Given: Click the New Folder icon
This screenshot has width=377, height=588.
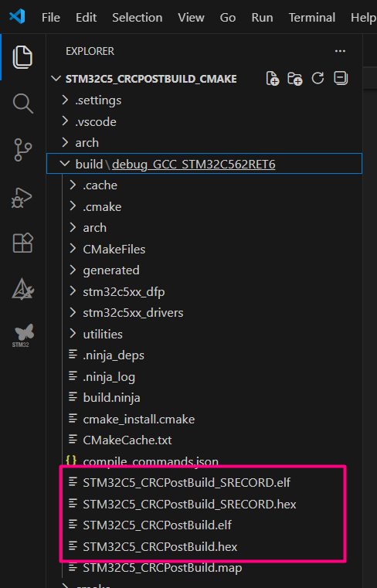Looking at the screenshot, I should [x=295, y=79].
